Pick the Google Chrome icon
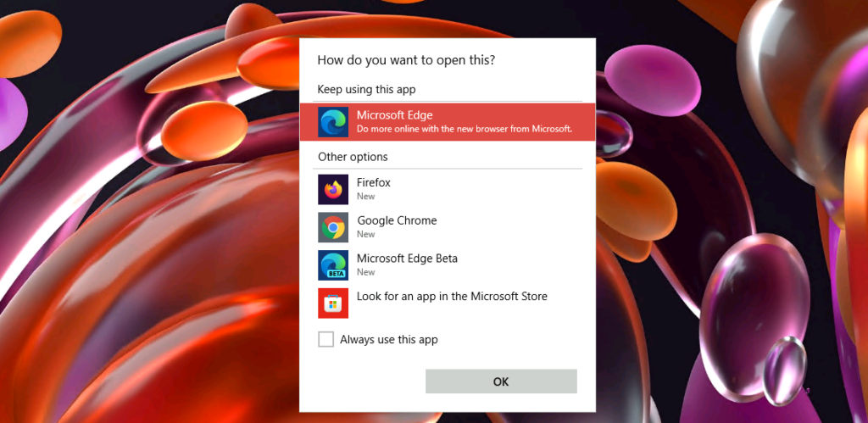Screen dimensions: 868x423 333,227
